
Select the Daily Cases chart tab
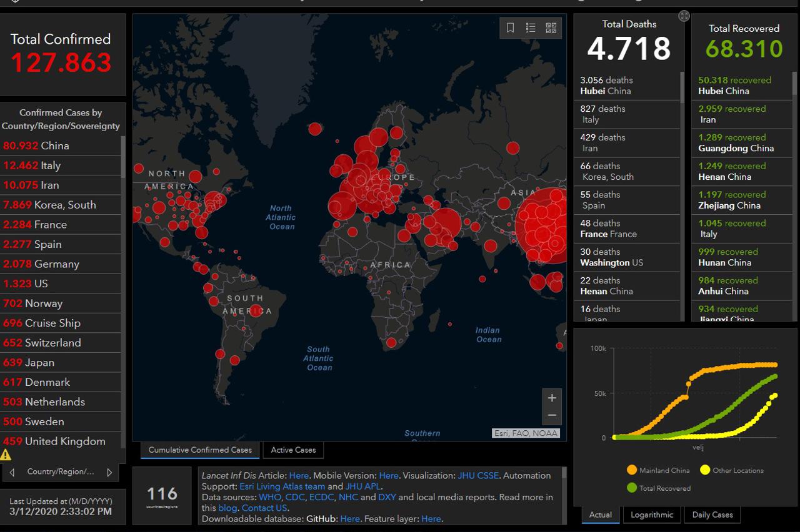pos(712,515)
